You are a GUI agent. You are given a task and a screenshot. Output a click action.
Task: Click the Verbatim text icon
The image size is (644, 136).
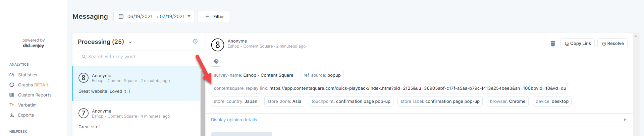(12, 105)
